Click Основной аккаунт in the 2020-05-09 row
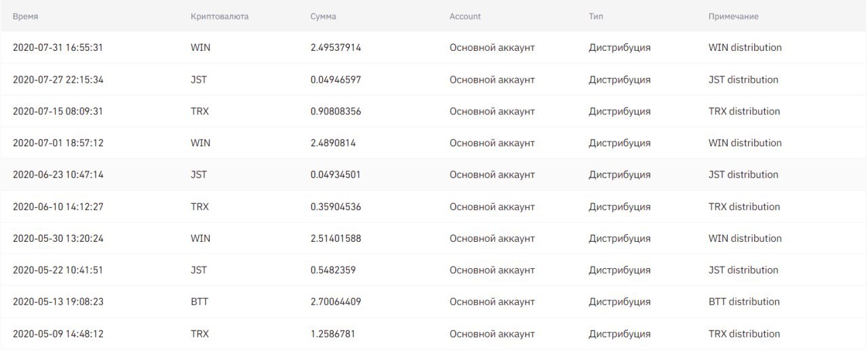 click(492, 334)
